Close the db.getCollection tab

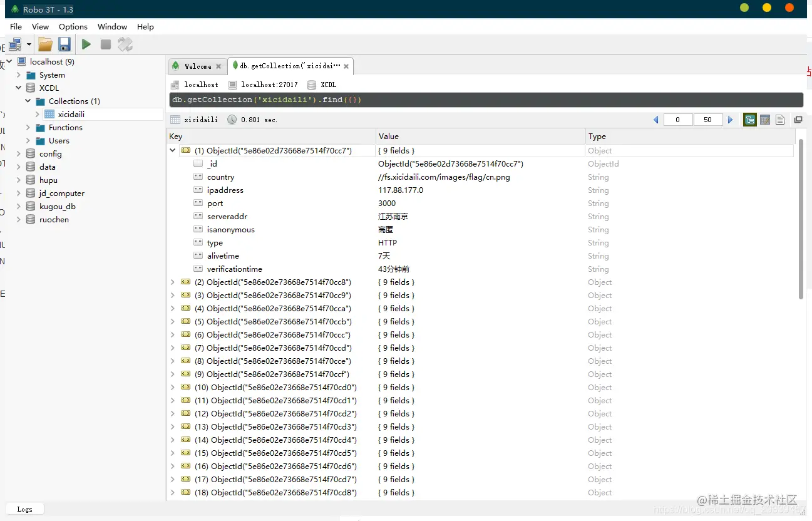346,66
